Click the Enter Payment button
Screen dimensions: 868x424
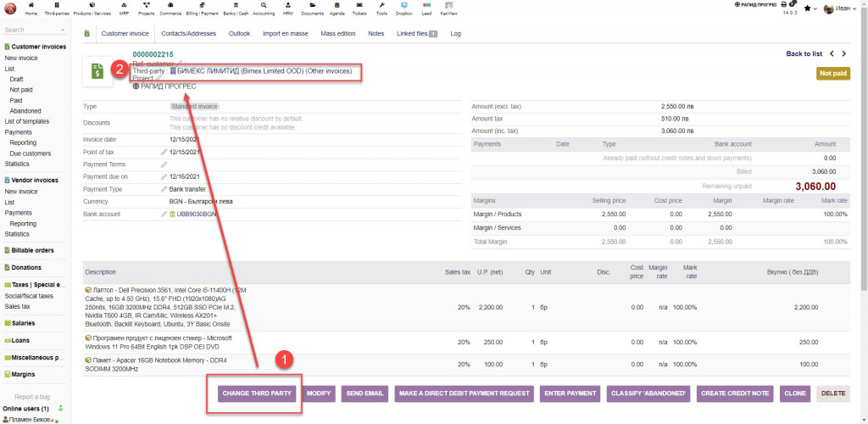(570, 393)
